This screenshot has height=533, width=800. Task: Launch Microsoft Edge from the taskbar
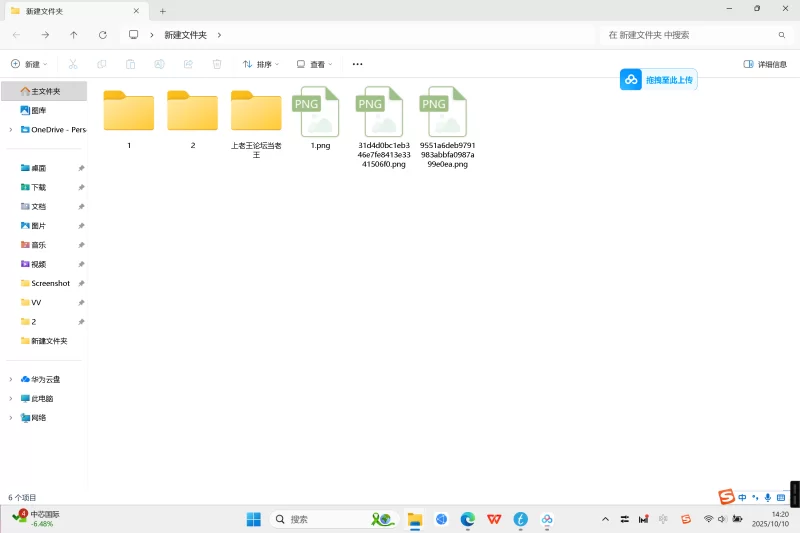click(467, 519)
